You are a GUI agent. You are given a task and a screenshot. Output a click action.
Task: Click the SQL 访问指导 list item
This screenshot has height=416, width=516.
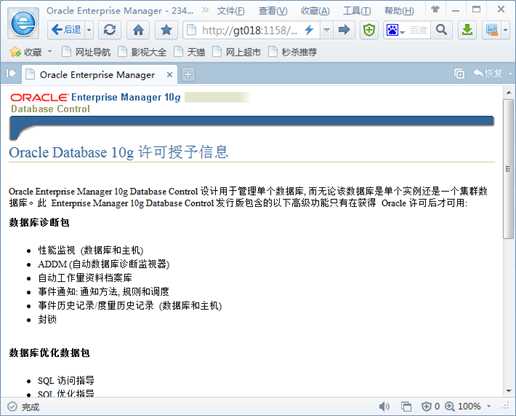pos(66,380)
